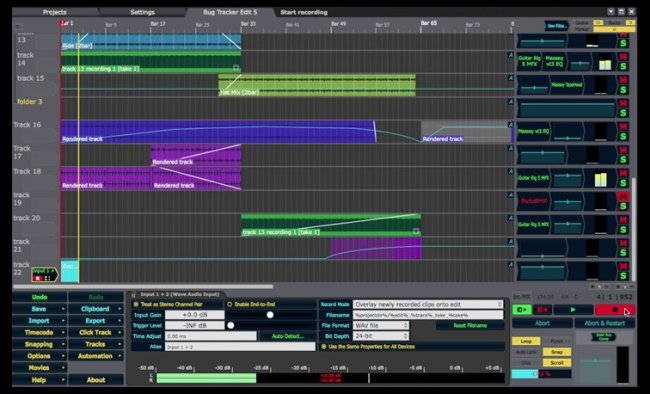Viewport: 650px width, 394px height.
Task: Solo Track 16 with its S button
Action: coord(623,136)
